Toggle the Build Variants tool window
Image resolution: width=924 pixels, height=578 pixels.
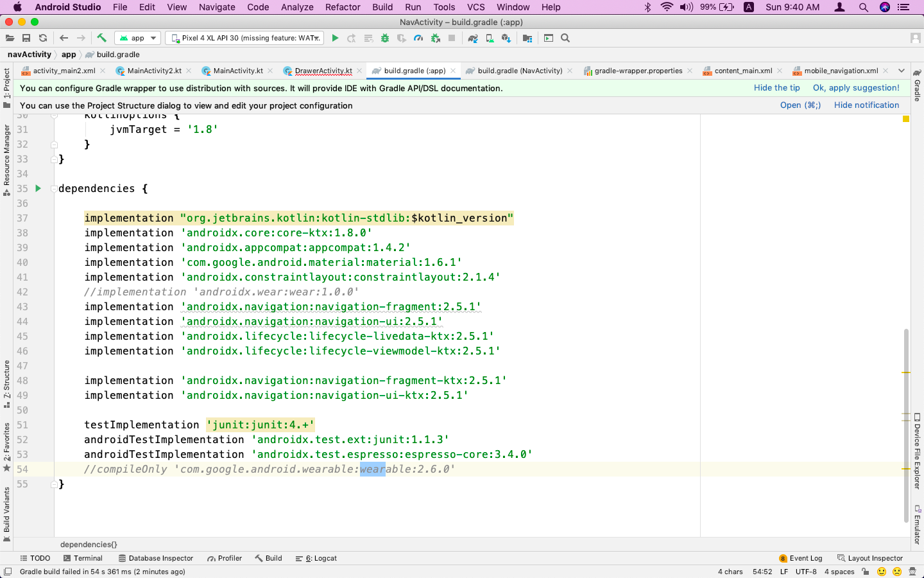[6, 514]
